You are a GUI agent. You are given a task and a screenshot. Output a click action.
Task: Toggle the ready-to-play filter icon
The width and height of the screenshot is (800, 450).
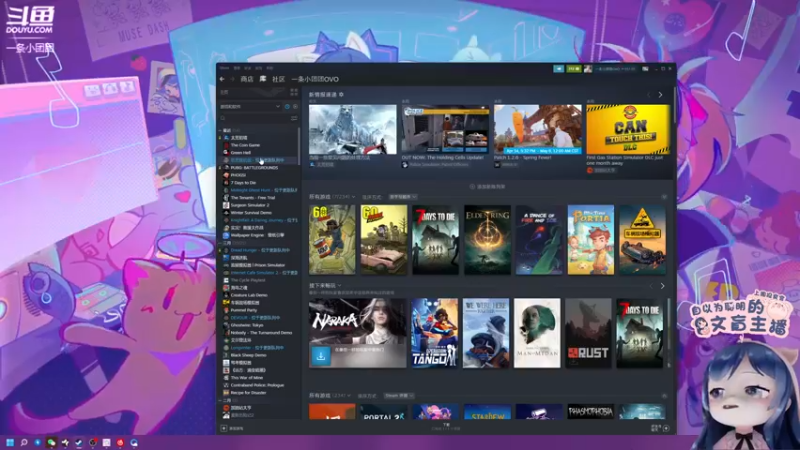(295, 107)
